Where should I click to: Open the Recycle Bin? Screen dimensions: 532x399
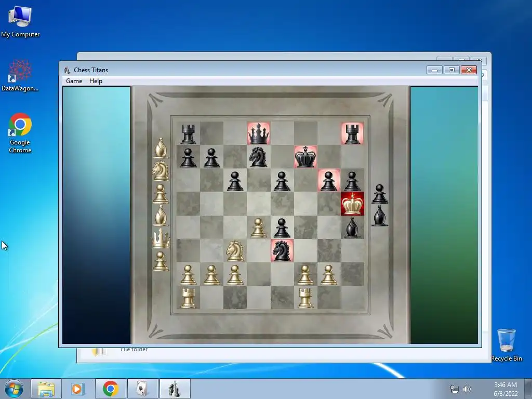[x=507, y=345]
